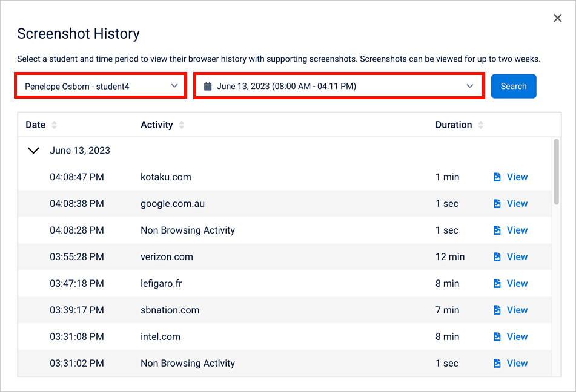Image resolution: width=576 pixels, height=392 pixels.
Task: Click the Search button
Action: 514,86
